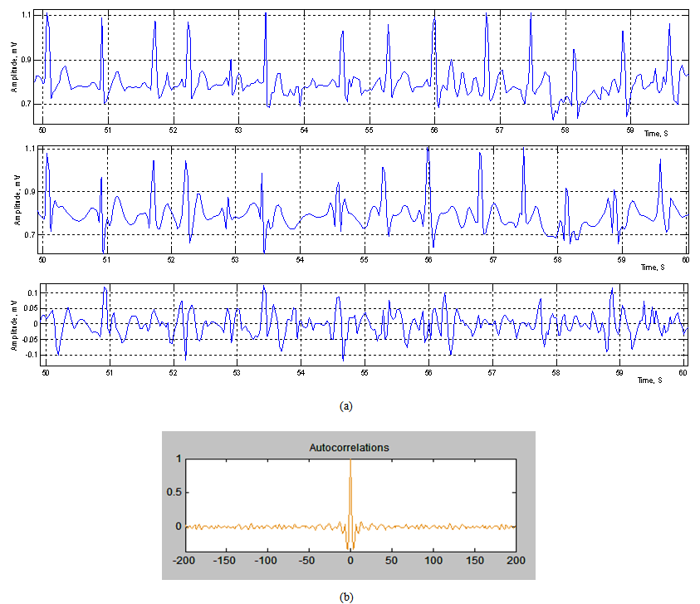Click the "(b)" figure caption

point(350,595)
